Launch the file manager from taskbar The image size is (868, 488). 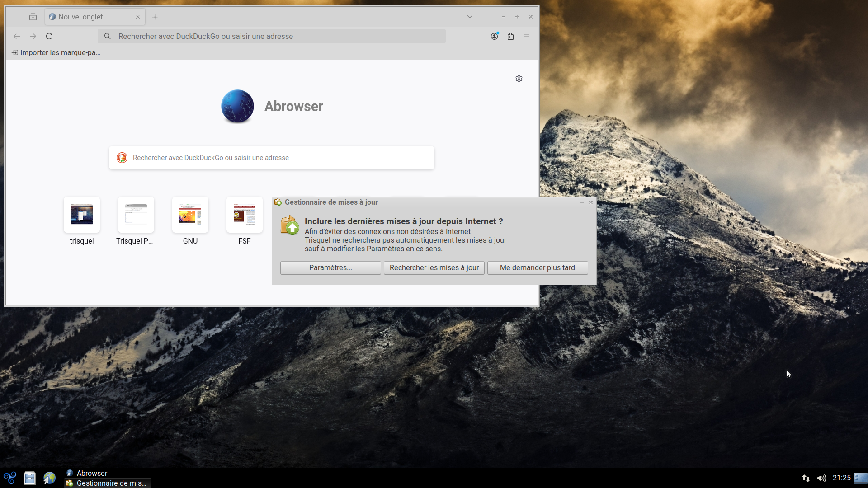30,478
